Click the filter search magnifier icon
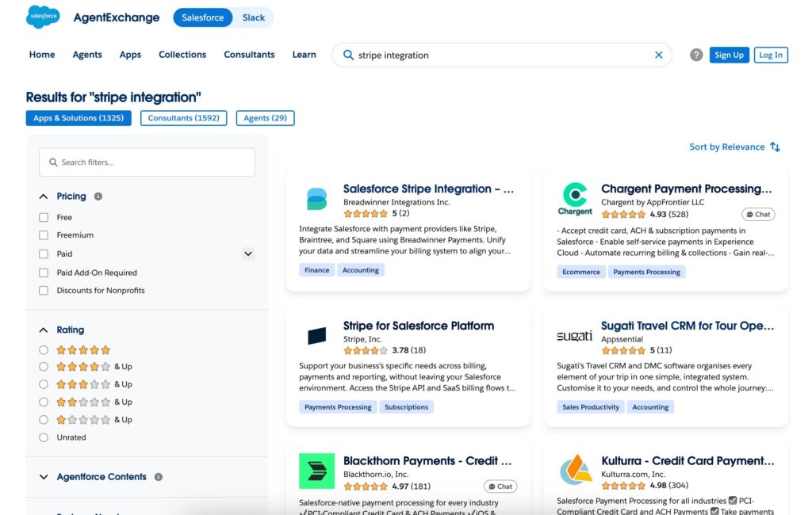 53,162
